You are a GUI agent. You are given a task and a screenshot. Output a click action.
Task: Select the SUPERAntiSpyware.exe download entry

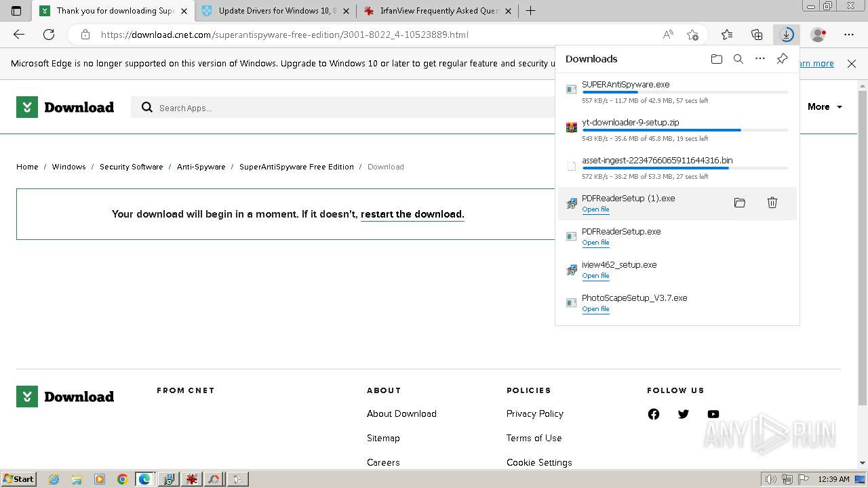pyautogui.click(x=677, y=92)
